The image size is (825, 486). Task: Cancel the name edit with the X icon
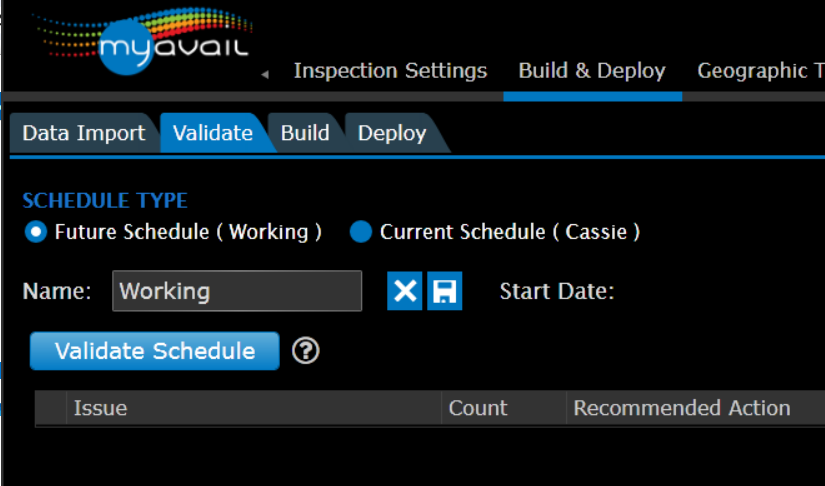(x=405, y=291)
